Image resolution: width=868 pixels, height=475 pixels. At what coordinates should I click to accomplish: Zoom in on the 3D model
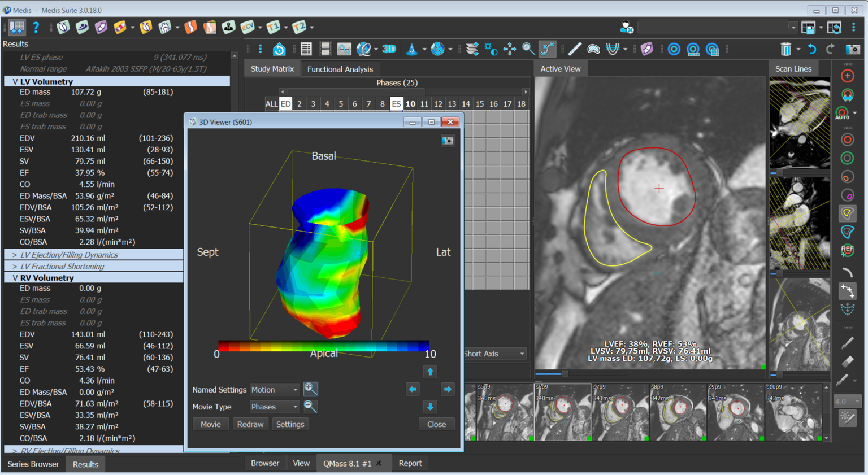[310, 389]
